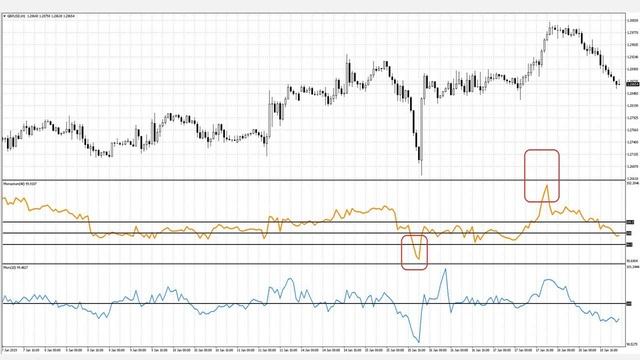This screenshot has width=640, height=360.
Task: Click the current price tag on price axis
Action: (x=633, y=84)
